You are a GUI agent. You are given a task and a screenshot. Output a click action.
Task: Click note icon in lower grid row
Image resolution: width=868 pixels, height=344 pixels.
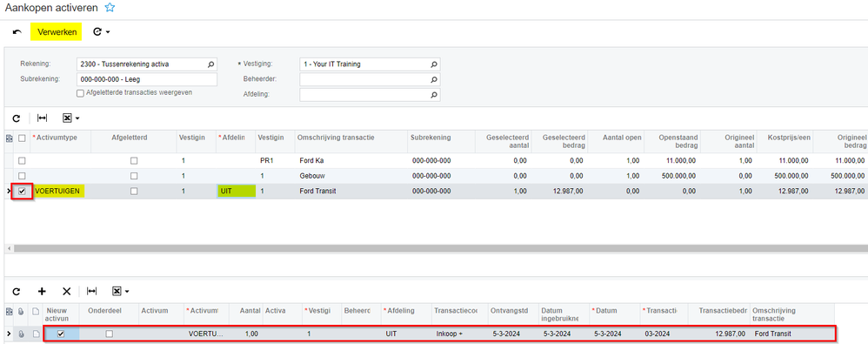pos(35,334)
